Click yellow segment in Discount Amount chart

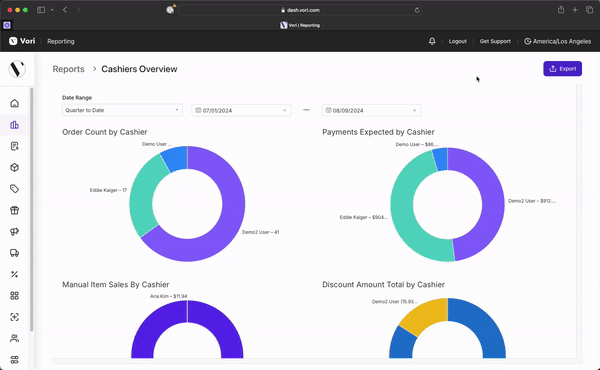pyautogui.click(x=428, y=315)
